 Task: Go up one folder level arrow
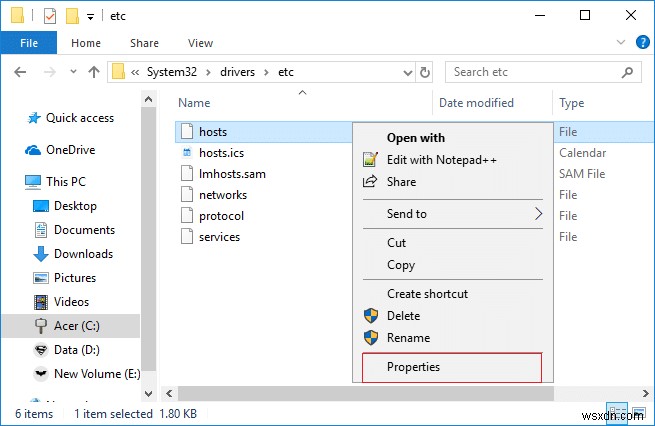click(x=94, y=72)
